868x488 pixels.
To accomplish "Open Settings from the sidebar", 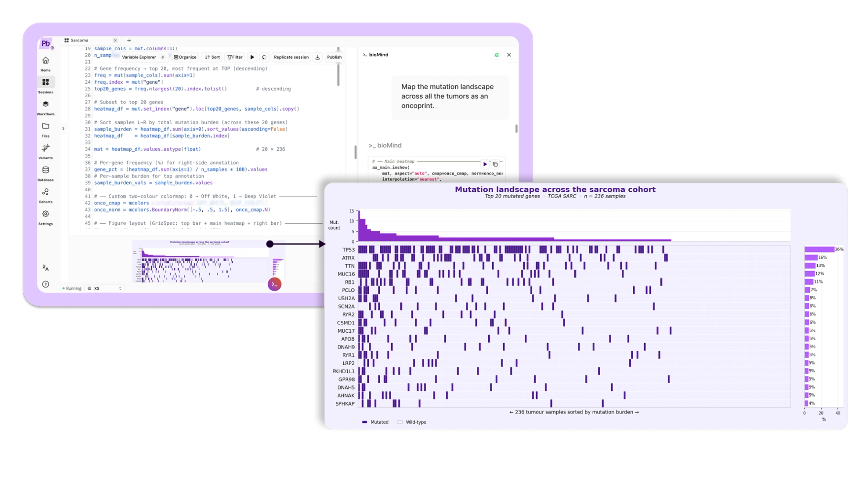I will click(x=45, y=217).
